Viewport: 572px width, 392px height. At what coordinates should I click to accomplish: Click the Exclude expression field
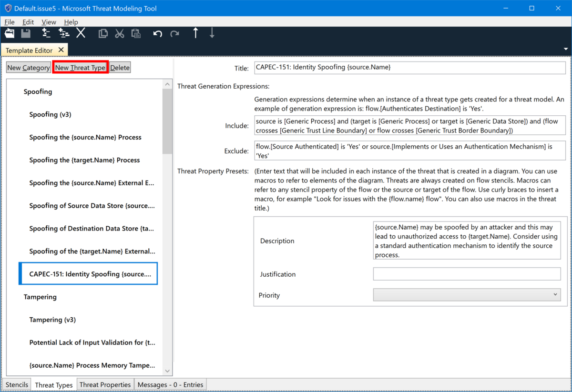pyautogui.click(x=410, y=151)
